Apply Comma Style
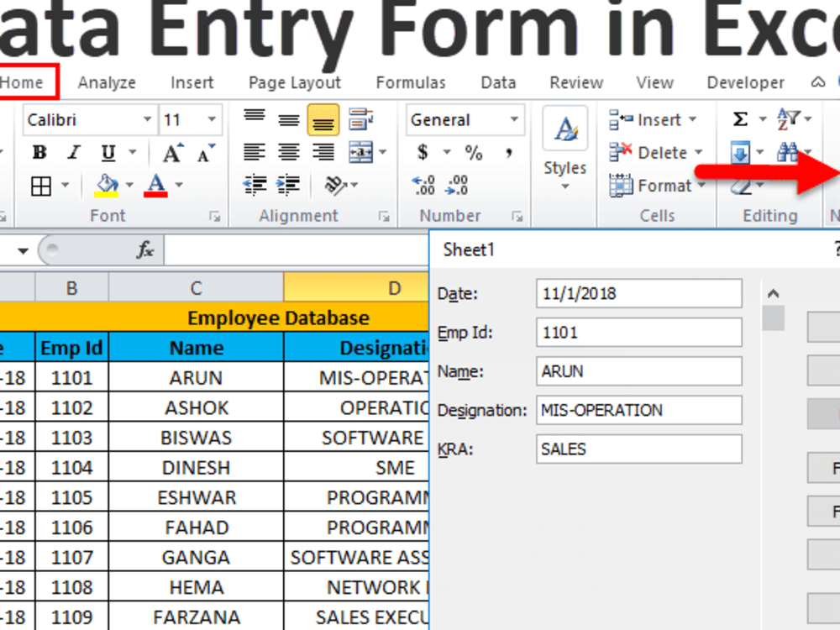Image resolution: width=840 pixels, height=630 pixels. coord(509,153)
